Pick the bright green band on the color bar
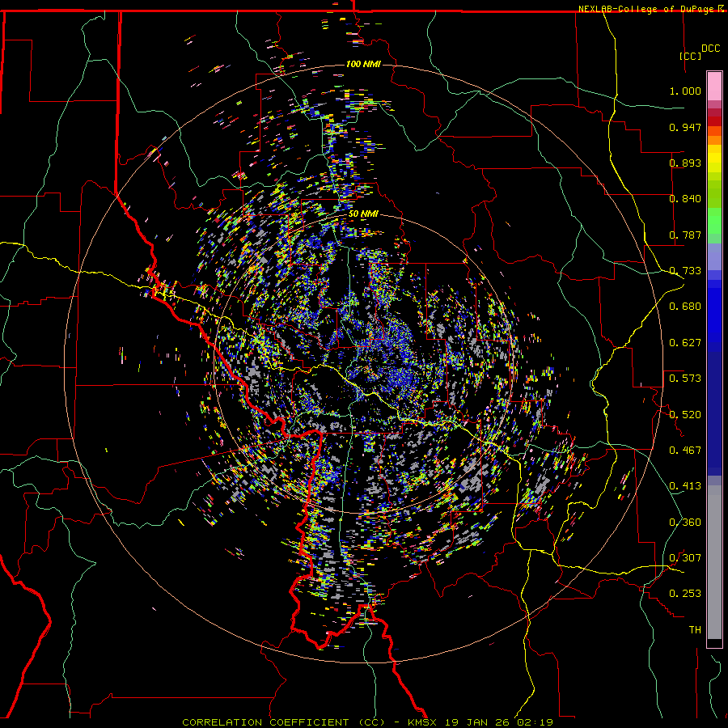This screenshot has height=728, width=728. pos(714,221)
